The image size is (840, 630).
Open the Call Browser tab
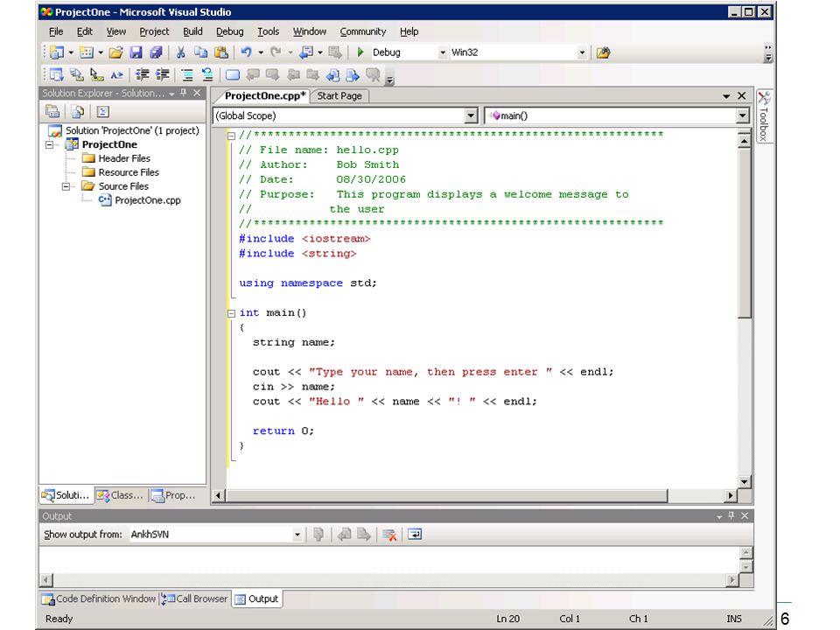tap(195, 598)
